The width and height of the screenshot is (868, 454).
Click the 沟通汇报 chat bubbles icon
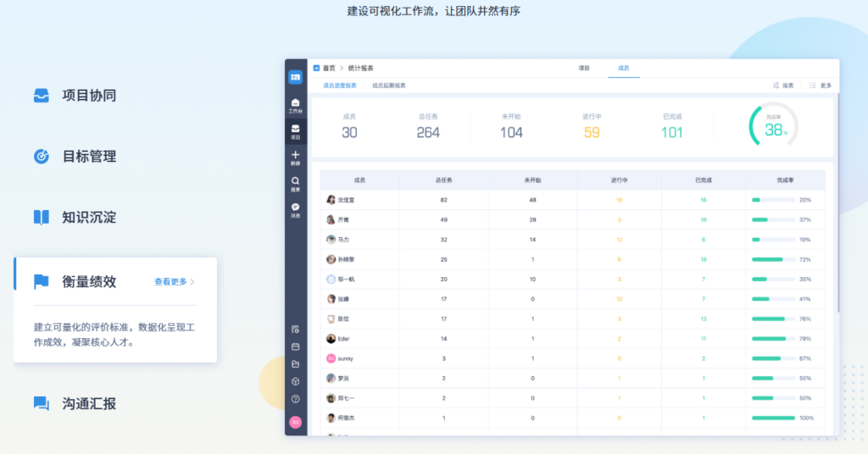[42, 403]
